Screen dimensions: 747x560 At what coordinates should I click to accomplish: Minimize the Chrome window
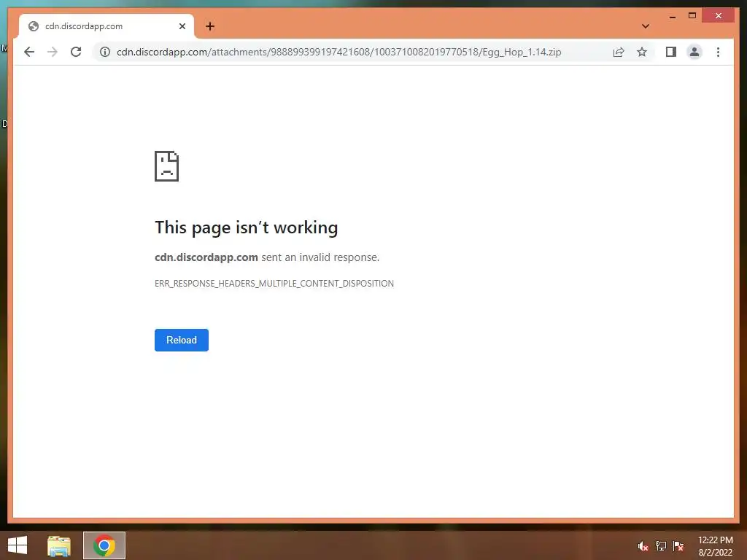coord(672,16)
